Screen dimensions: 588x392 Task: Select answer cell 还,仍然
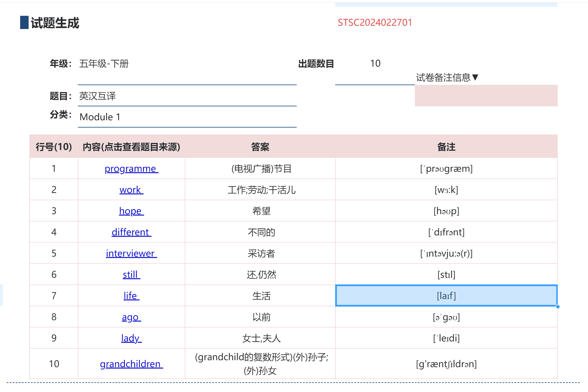260,274
